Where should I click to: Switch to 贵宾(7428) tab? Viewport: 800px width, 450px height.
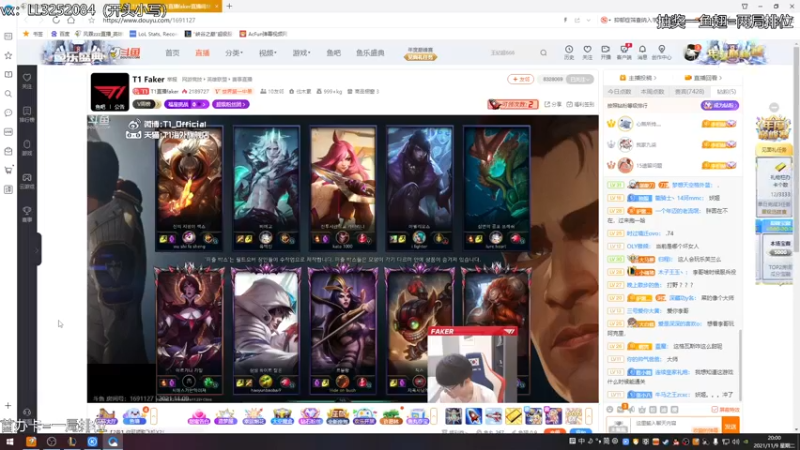[x=689, y=91]
